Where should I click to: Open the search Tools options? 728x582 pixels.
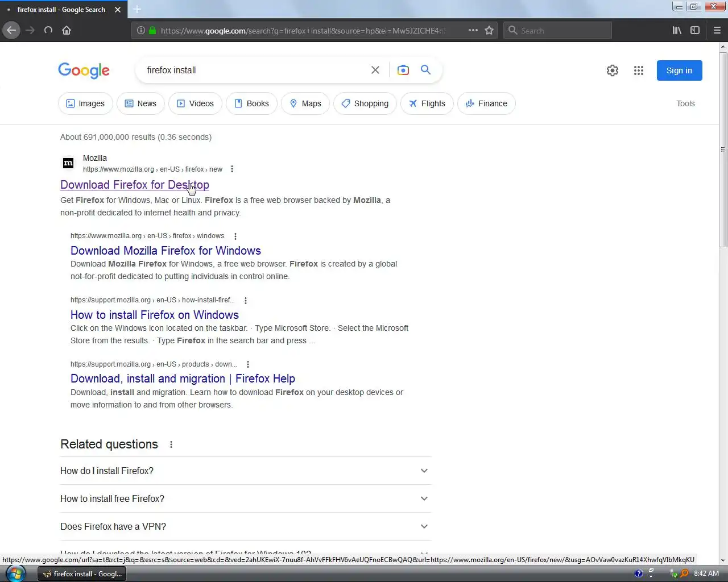click(685, 103)
